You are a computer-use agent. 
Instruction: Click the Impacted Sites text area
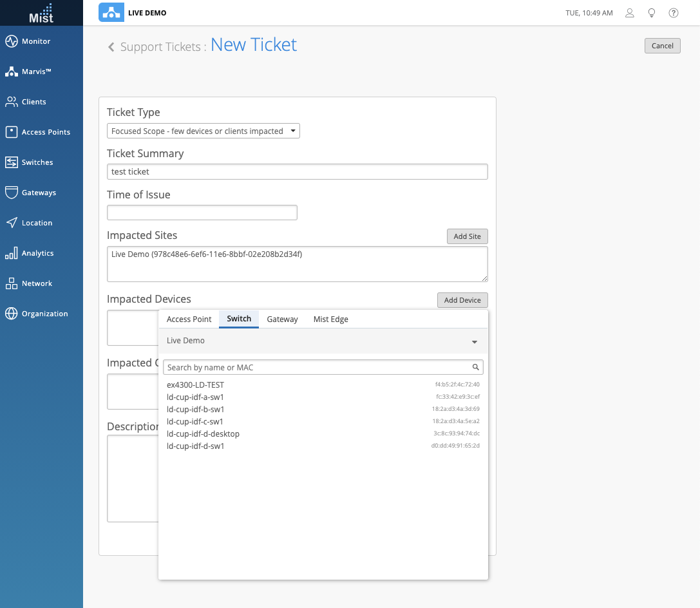click(x=298, y=264)
